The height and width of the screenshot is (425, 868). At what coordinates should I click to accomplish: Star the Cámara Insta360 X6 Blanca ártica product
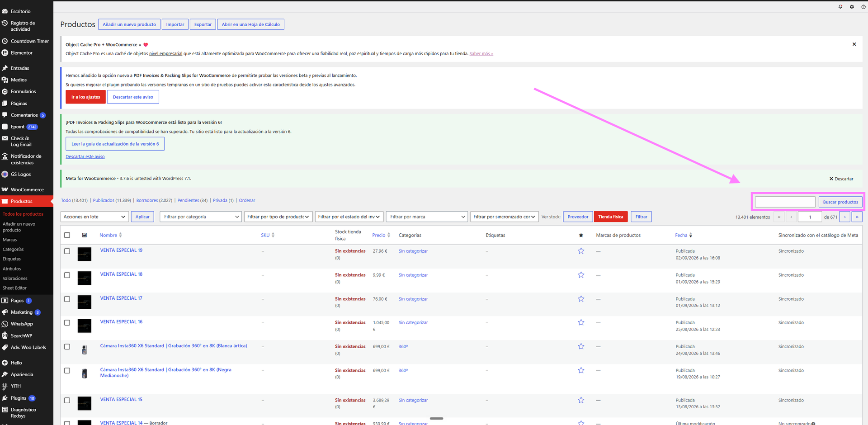tap(581, 346)
